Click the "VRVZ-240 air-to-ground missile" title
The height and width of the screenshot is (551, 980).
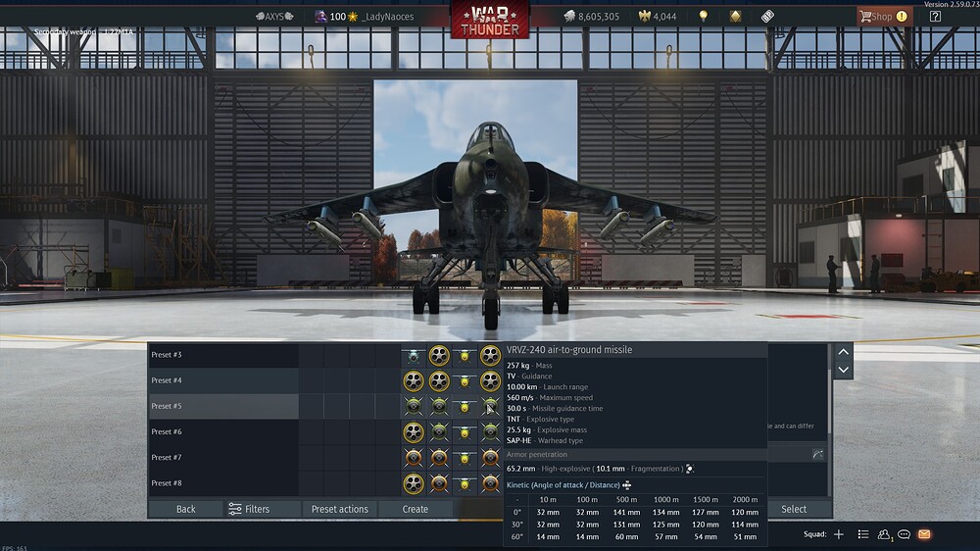[568, 350]
